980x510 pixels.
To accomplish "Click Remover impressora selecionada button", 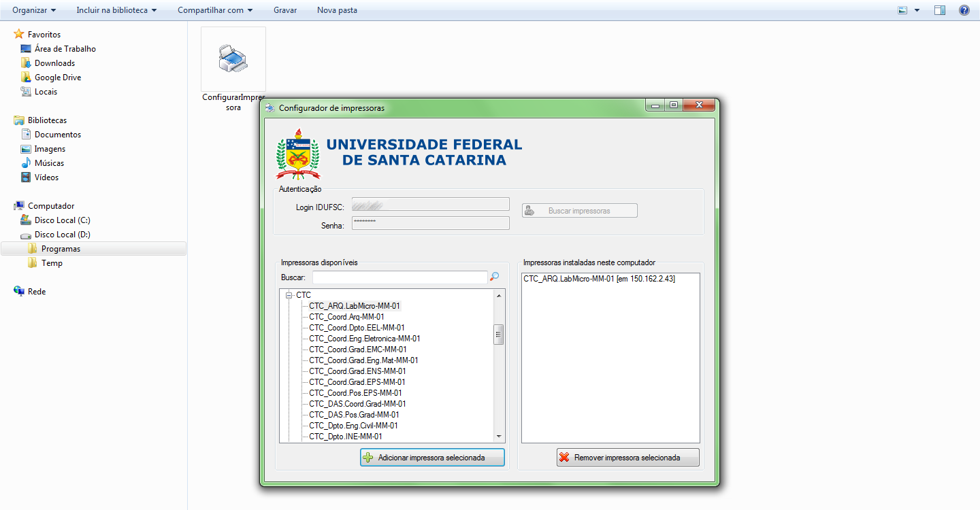I will tap(627, 458).
